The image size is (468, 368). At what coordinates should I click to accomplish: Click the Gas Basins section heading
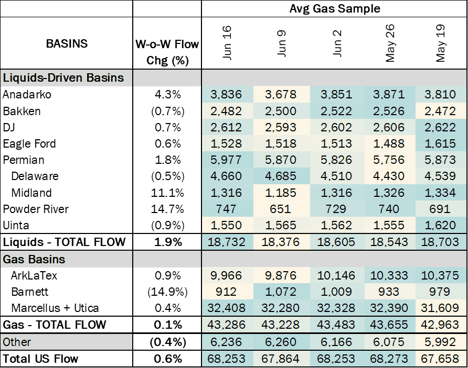click(34, 259)
